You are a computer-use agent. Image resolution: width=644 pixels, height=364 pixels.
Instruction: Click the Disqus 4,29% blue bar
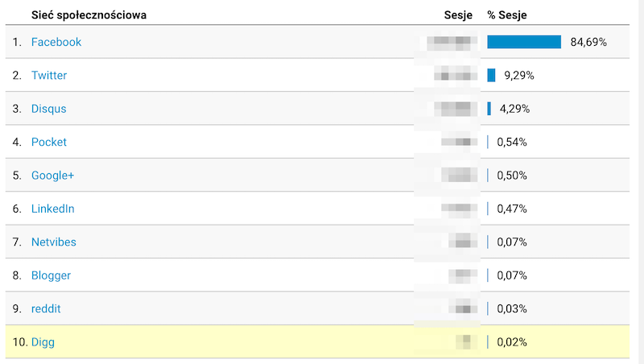(489, 109)
